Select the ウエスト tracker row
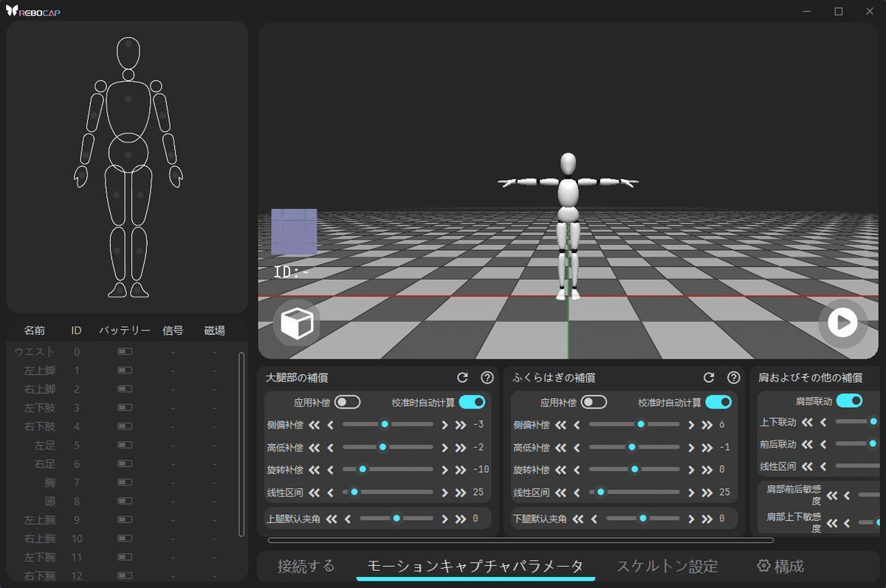 [x=121, y=352]
